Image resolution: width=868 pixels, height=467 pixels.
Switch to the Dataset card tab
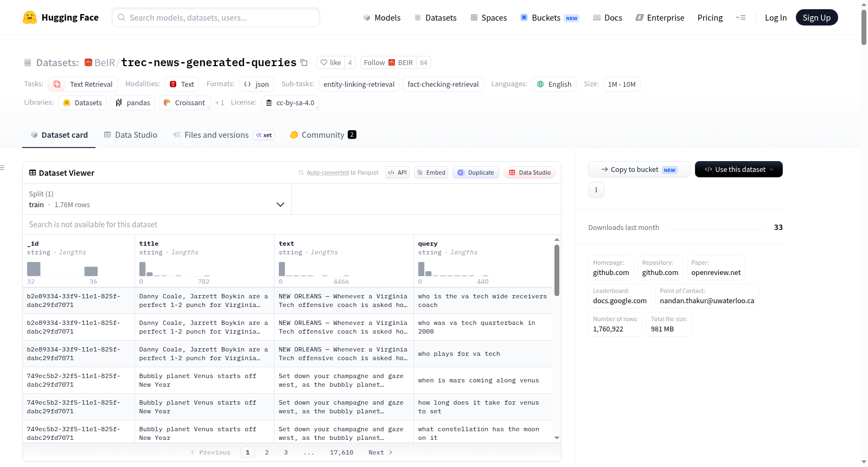click(x=59, y=135)
